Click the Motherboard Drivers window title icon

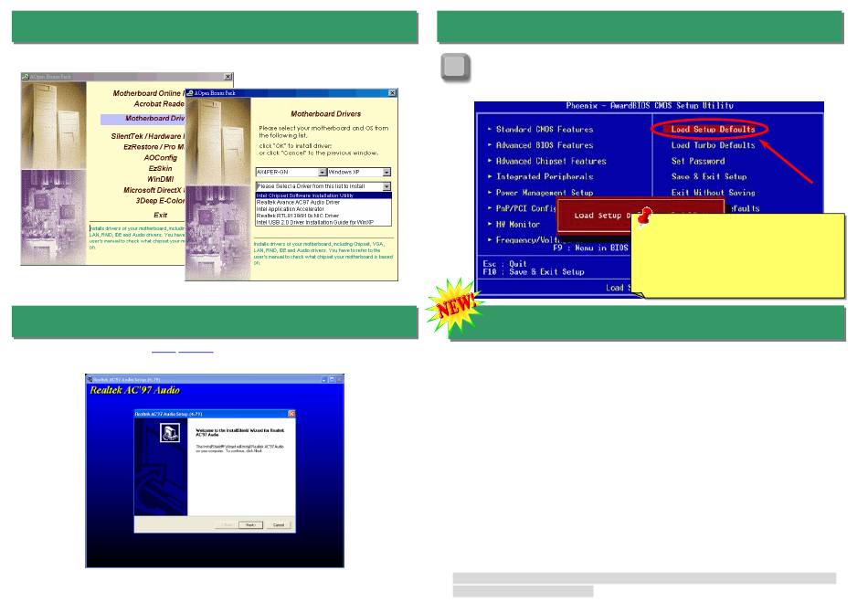pyautogui.click(x=190, y=93)
